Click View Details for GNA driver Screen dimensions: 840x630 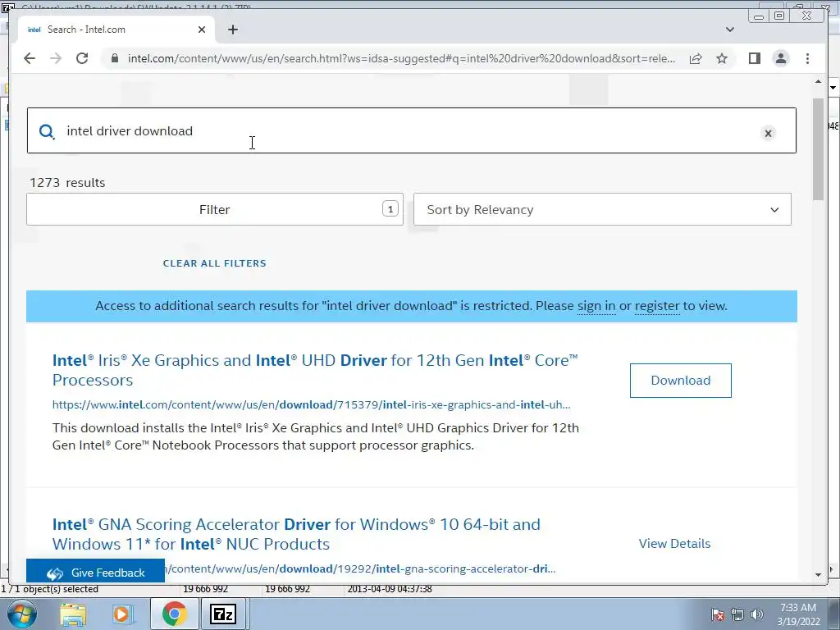point(674,544)
